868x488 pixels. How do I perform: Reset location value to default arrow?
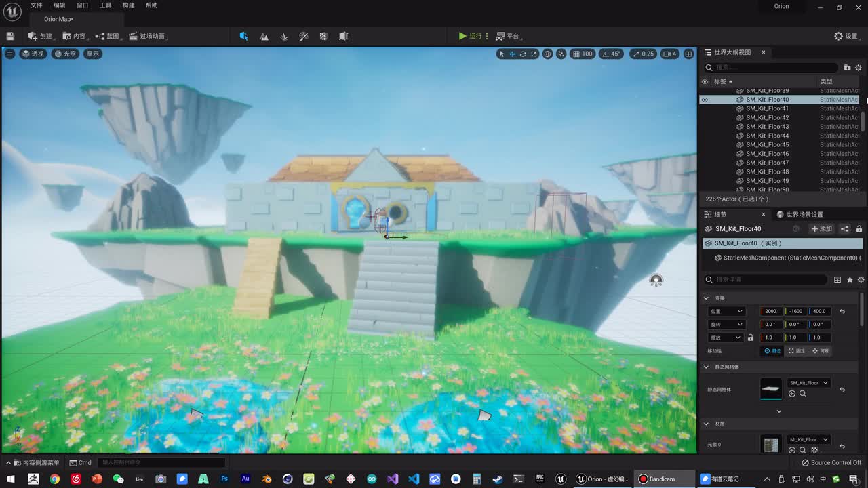842,311
